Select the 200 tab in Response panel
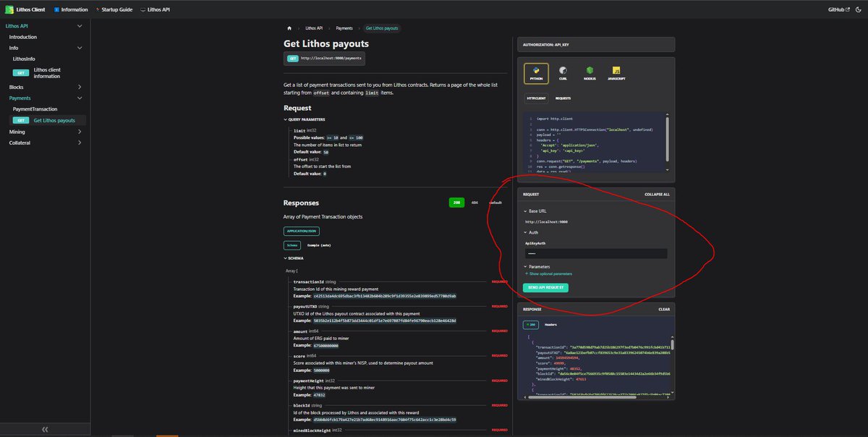 click(530, 325)
